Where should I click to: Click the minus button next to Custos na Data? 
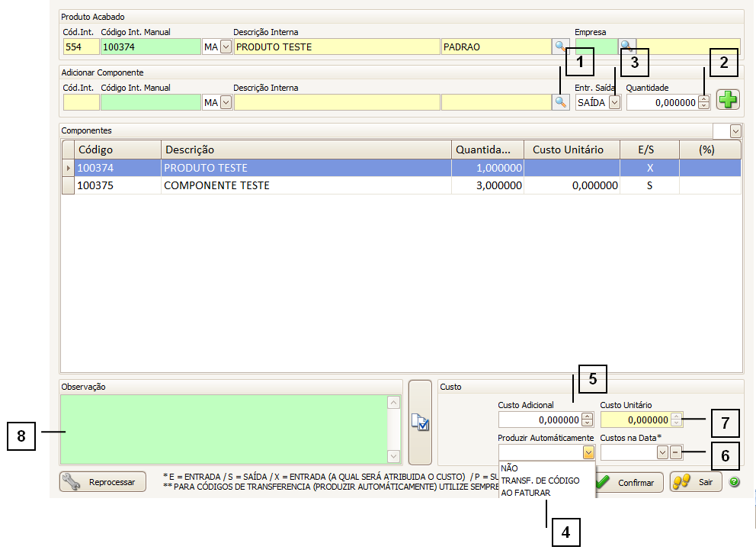[x=676, y=452]
